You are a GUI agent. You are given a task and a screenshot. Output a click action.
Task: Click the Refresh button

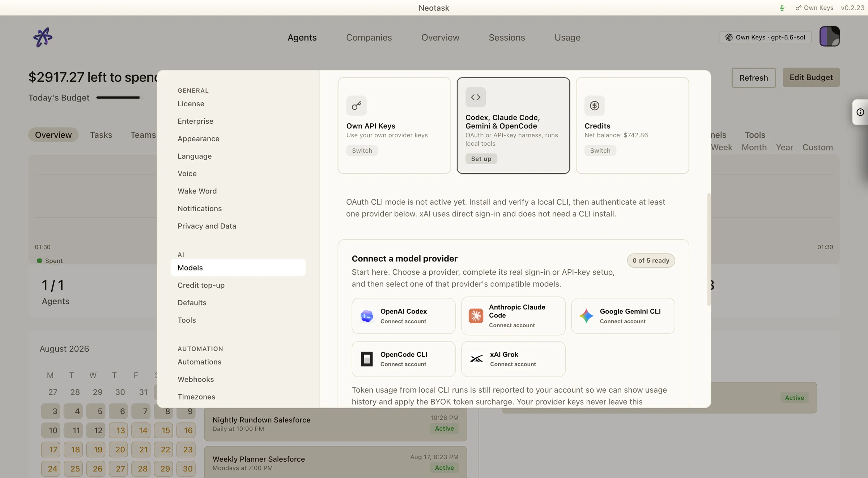tap(753, 78)
